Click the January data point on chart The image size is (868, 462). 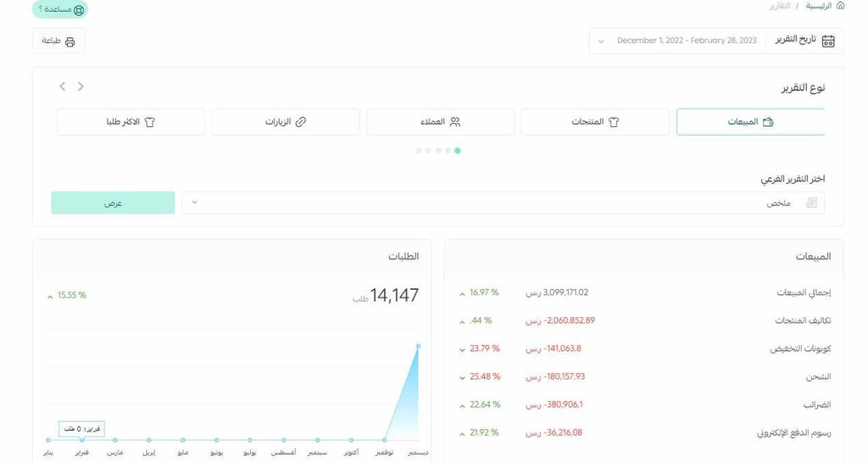pos(48,441)
